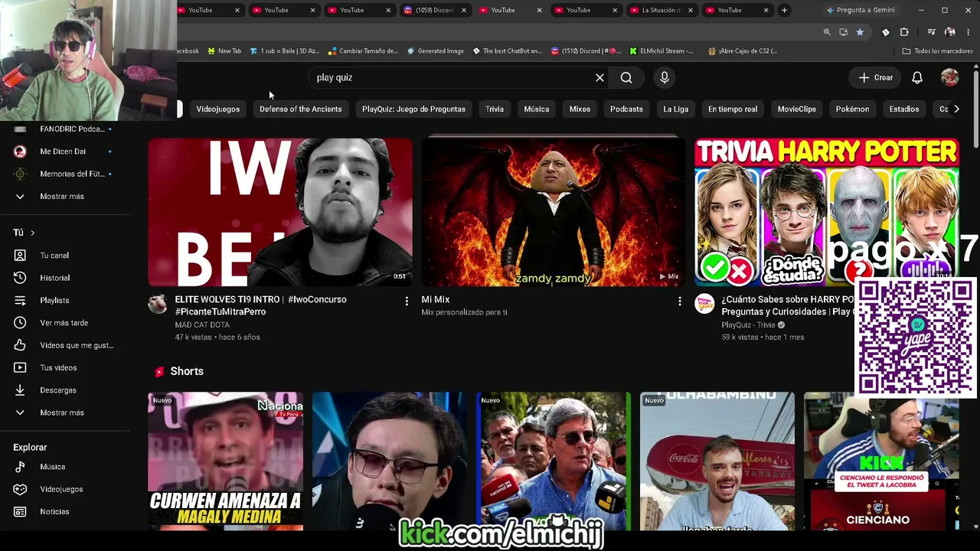
Task: Click Pregunta a Gemini button
Action: coord(860,10)
